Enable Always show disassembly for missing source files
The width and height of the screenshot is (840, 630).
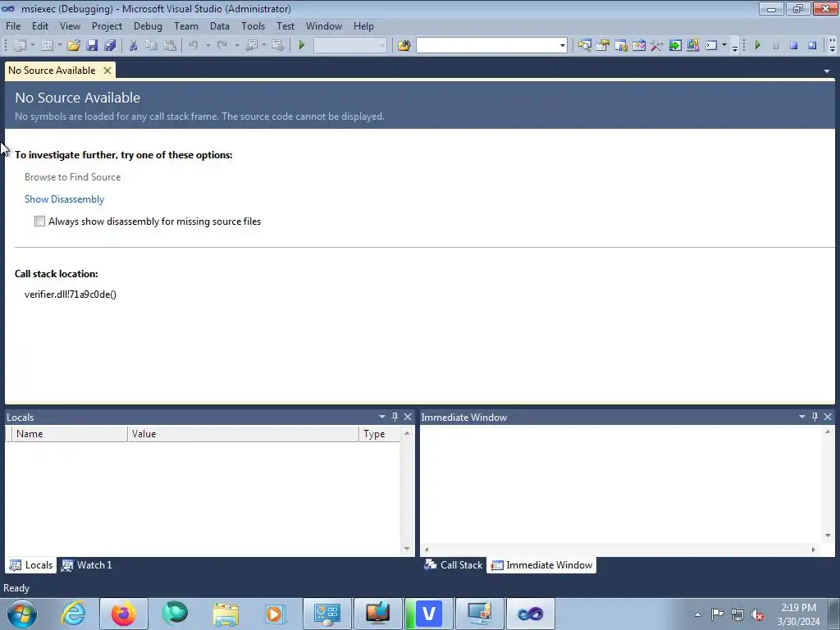tap(39, 221)
